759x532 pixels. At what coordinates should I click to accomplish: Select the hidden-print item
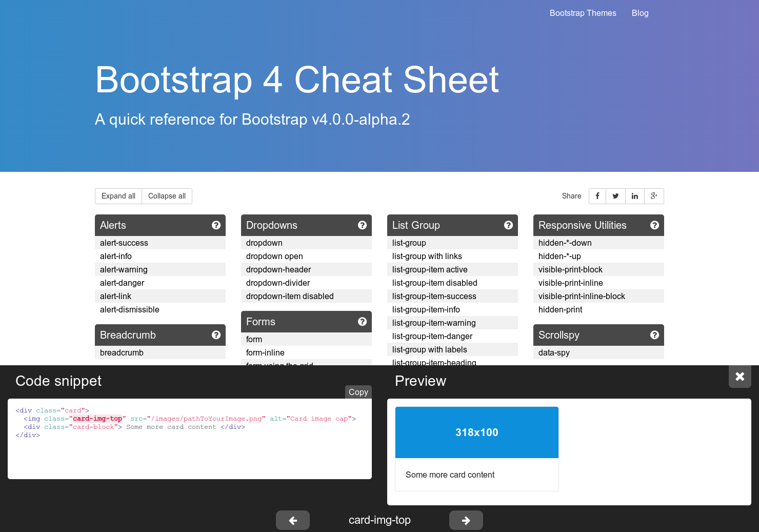tap(598, 309)
